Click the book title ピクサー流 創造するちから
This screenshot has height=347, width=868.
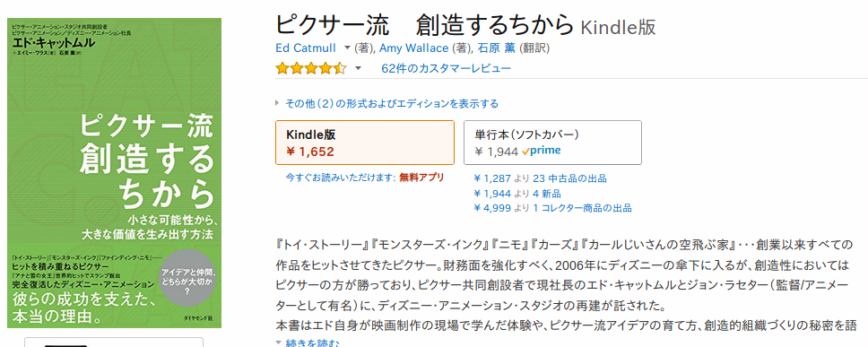click(x=425, y=24)
